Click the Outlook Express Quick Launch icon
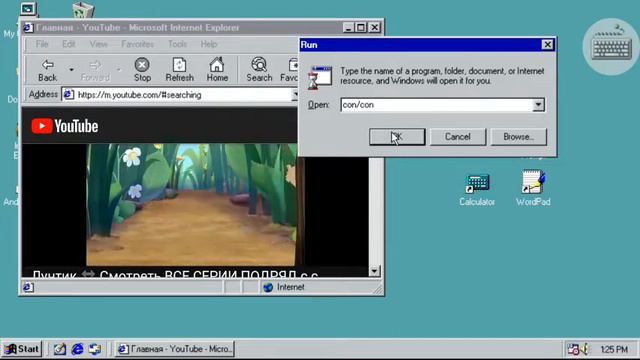This screenshot has height=360, width=640. pos(95,349)
